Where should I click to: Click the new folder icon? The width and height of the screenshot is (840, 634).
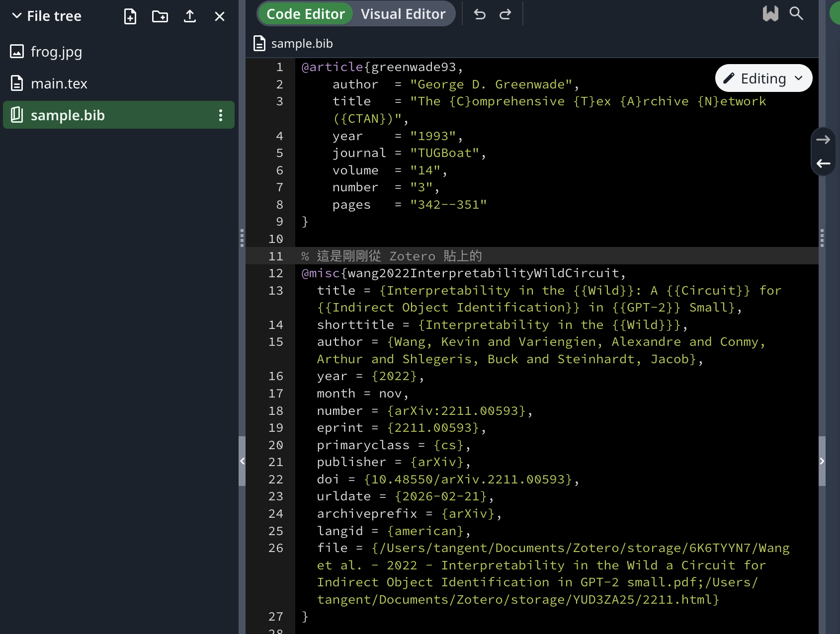pos(160,16)
